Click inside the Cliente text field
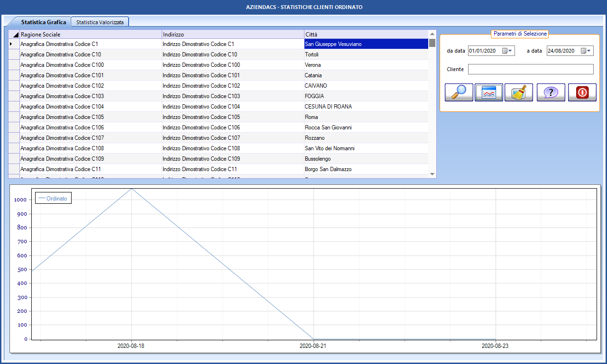The height and width of the screenshot is (364, 607). 530,69
